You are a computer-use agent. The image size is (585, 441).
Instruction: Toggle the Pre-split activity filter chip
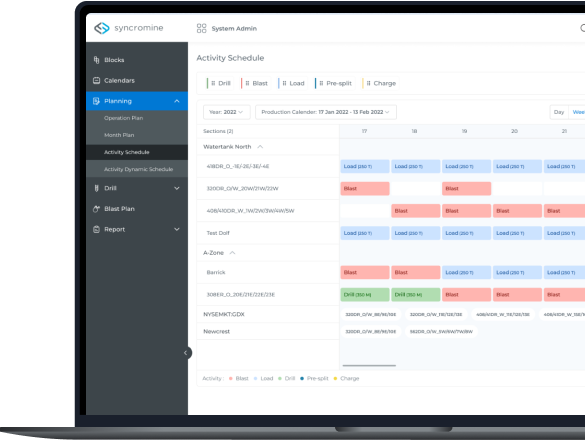point(334,83)
